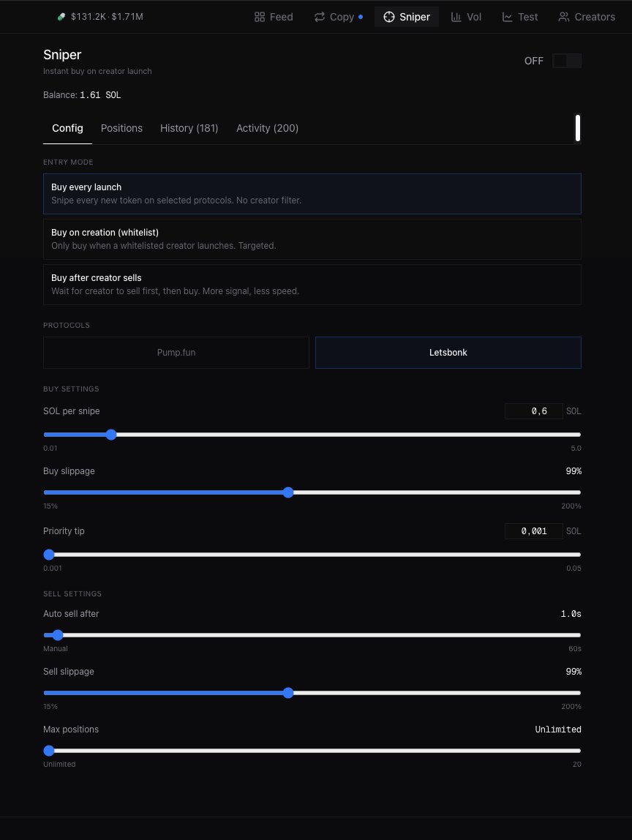632x840 pixels.
Task: Focus the SOL per snipe 0,6 input
Action: coord(533,411)
